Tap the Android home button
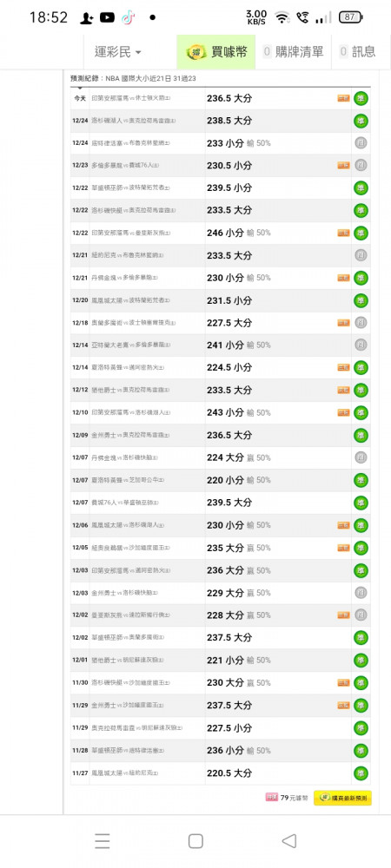This screenshot has width=391, height=868. click(195, 841)
